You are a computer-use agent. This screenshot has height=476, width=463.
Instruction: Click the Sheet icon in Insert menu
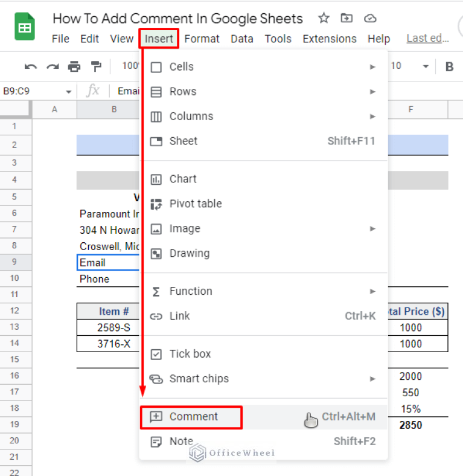[x=156, y=141]
